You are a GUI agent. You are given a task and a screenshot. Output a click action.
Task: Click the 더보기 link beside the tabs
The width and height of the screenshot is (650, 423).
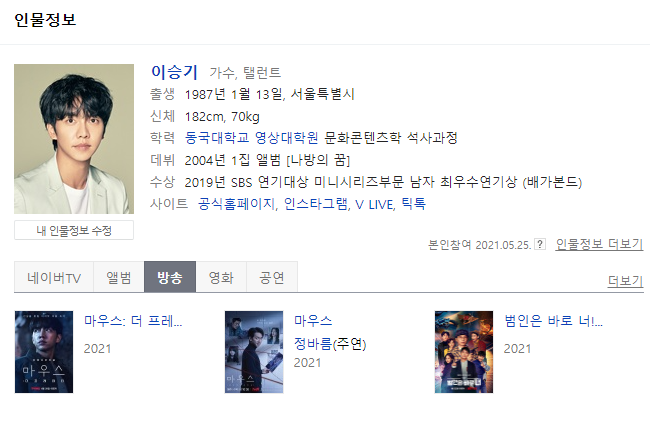(625, 281)
